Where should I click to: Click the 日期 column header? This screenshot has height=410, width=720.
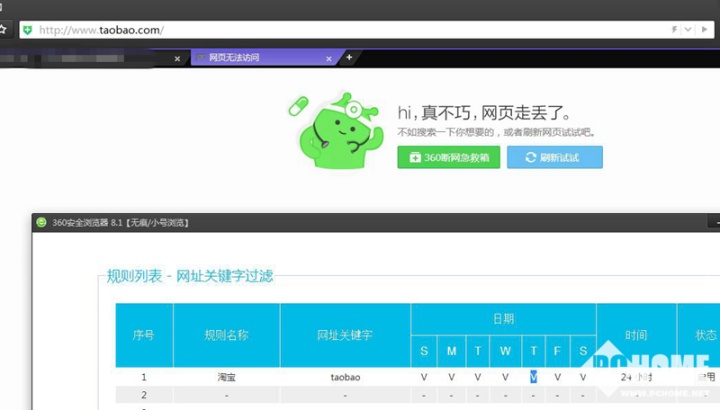[x=503, y=319]
